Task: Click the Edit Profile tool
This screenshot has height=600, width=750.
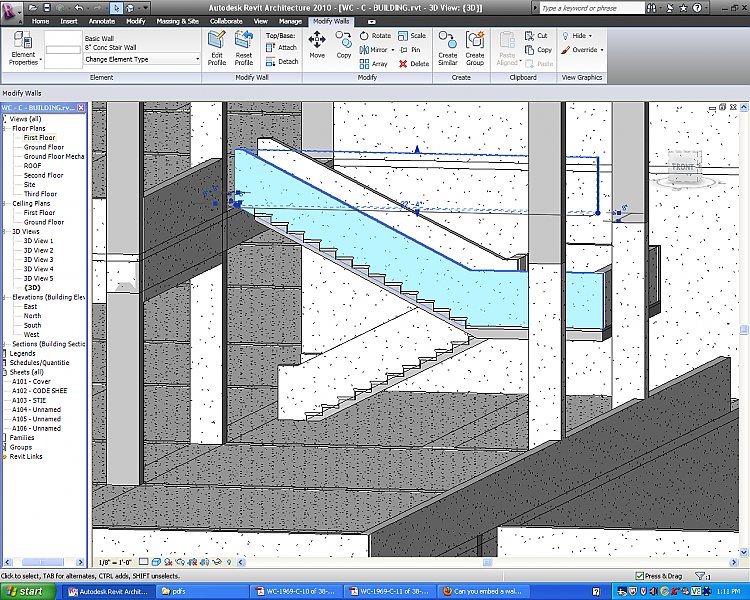Action: point(217,47)
